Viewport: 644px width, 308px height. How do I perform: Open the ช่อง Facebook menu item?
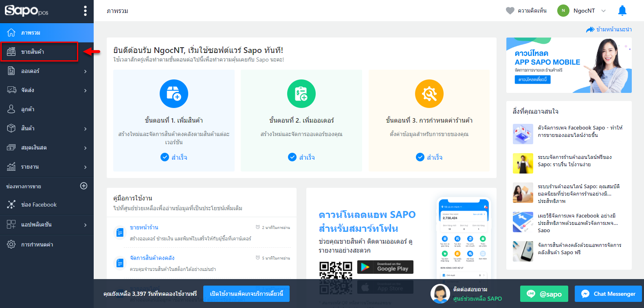(x=47, y=205)
